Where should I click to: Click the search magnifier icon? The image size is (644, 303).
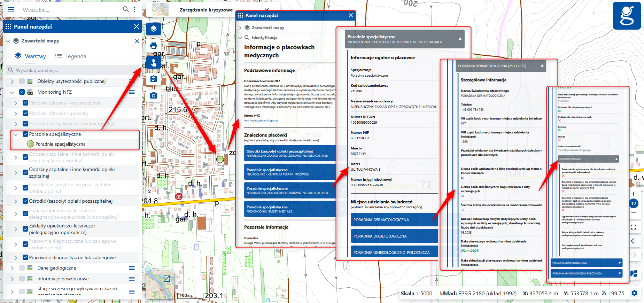pyautogui.click(x=126, y=9)
